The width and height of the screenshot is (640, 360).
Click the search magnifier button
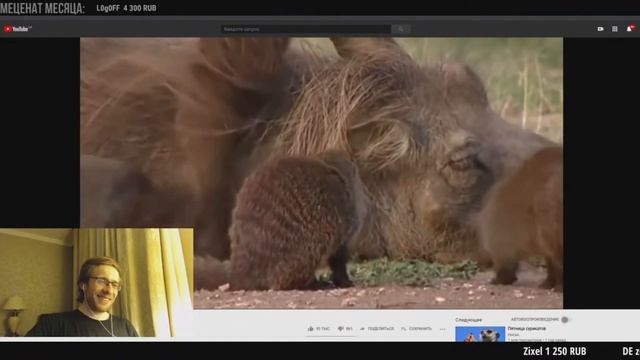400,29
